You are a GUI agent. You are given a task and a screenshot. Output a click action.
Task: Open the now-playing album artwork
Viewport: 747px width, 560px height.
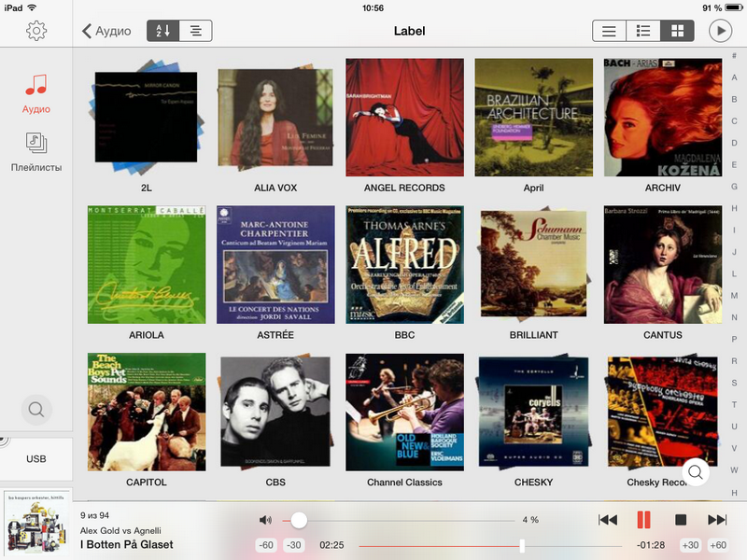[x=36, y=525]
